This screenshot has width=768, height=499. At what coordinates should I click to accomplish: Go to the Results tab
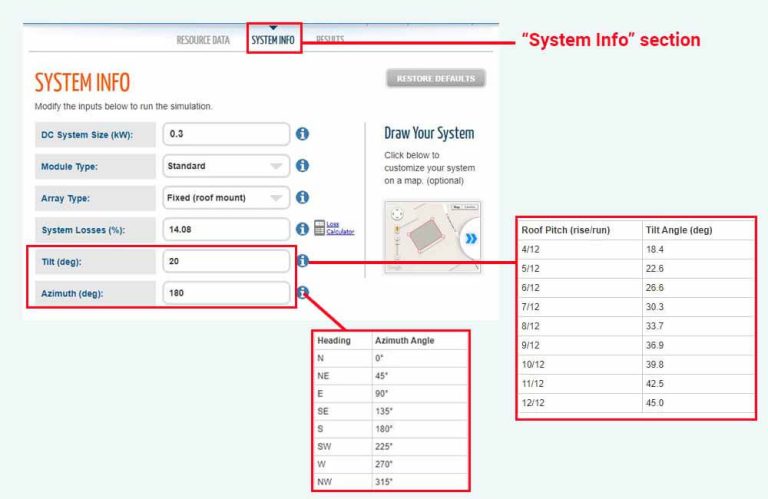[330, 40]
